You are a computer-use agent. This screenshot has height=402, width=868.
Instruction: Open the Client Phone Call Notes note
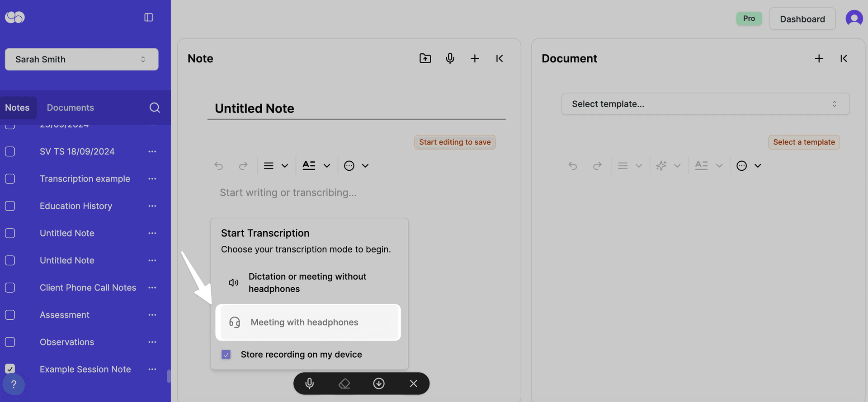88,288
